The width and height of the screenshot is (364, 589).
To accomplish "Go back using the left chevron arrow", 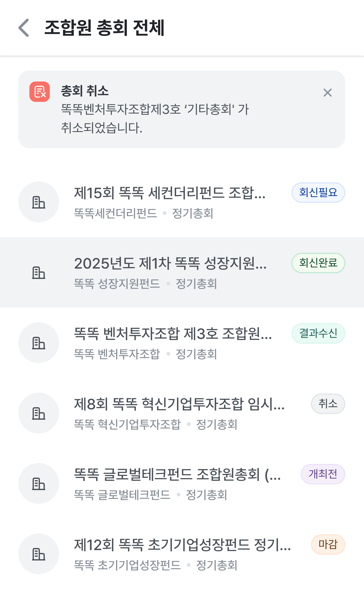I will pyautogui.click(x=24, y=28).
